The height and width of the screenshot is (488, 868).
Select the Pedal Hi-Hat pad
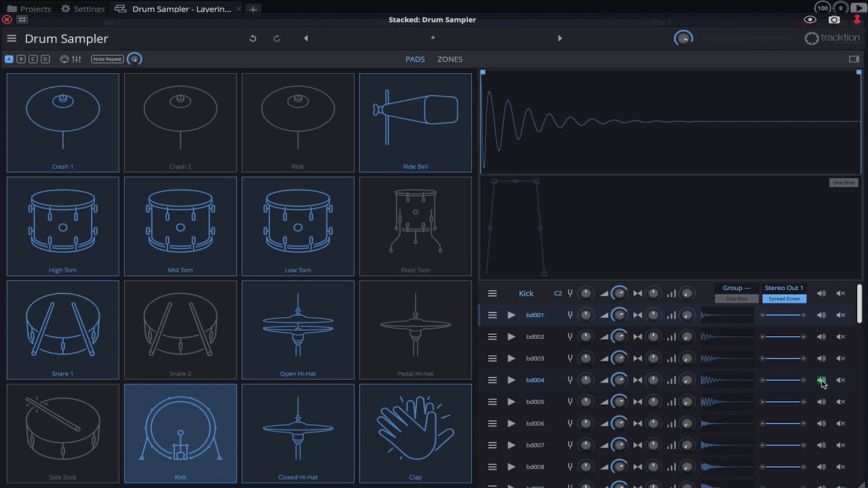point(416,330)
